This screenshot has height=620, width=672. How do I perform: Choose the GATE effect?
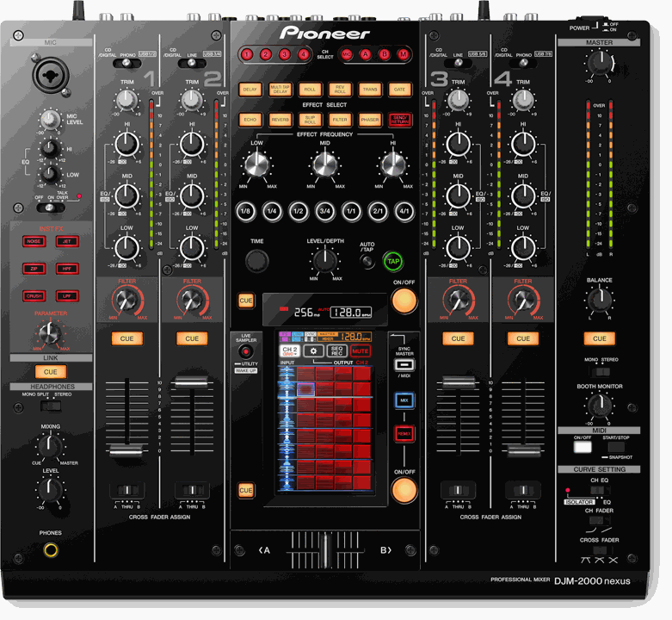(399, 90)
